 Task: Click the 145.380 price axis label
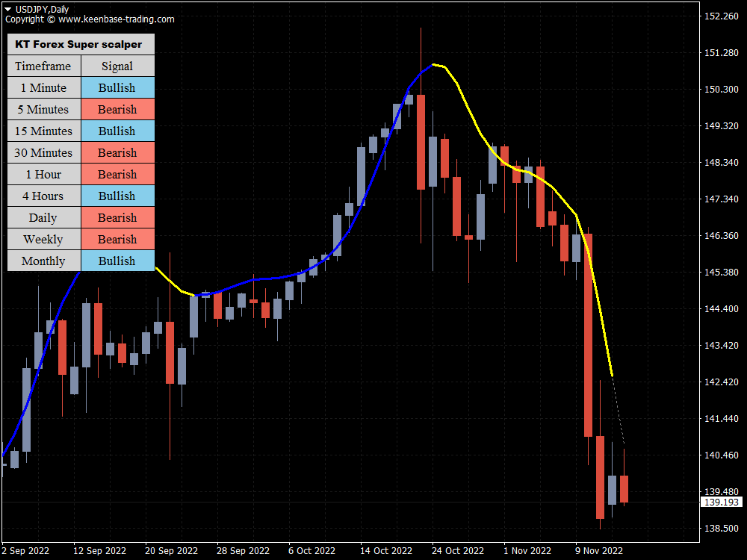[722, 273]
